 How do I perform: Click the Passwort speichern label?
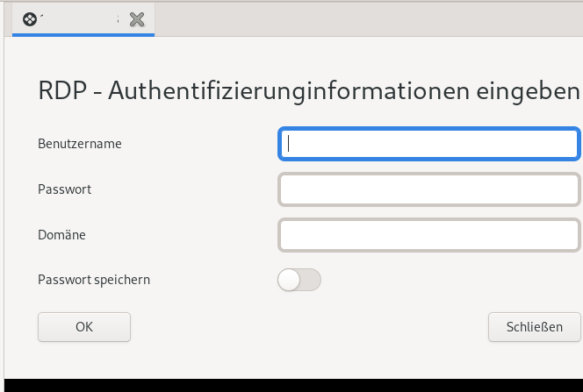[x=94, y=280]
